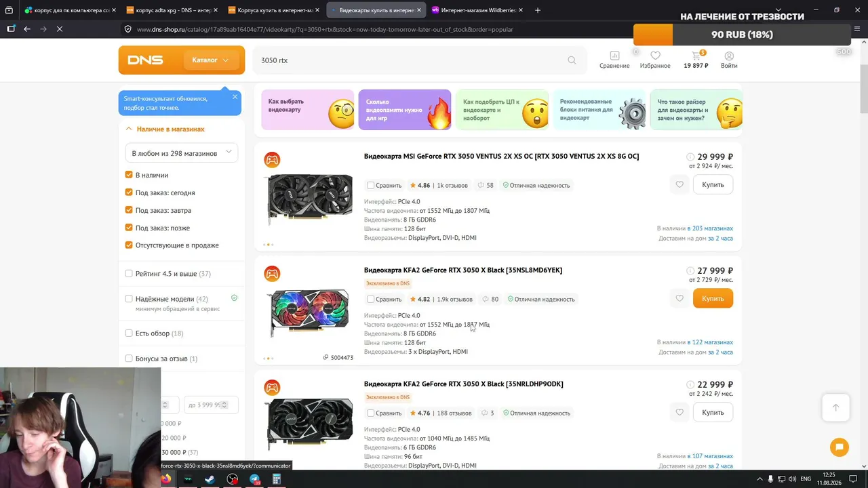
Task: Buy the KFA2 RTX 3050 for 22 999 ₽
Action: pos(713,412)
